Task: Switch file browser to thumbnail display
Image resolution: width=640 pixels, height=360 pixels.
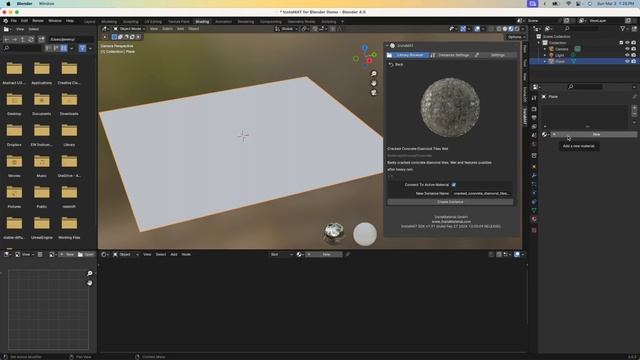Action: [x=64, y=48]
